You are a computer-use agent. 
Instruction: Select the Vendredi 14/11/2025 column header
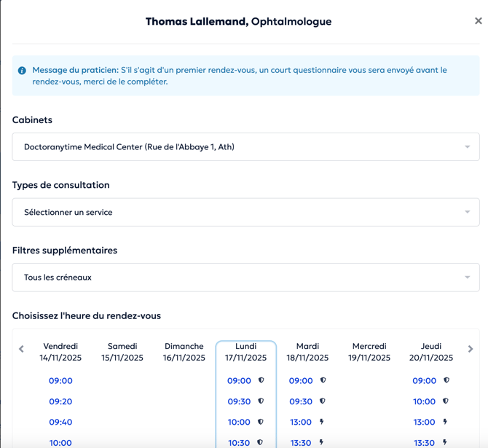(x=60, y=352)
